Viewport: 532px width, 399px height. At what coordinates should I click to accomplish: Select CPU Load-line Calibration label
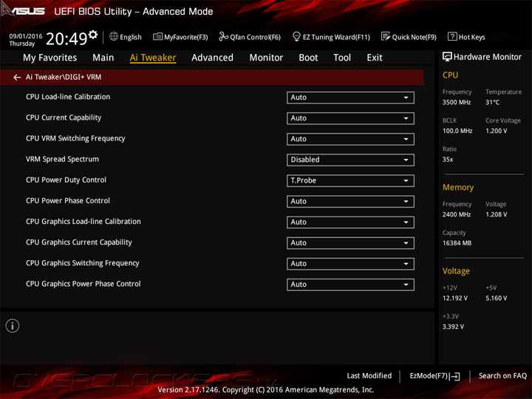pyautogui.click(x=68, y=97)
